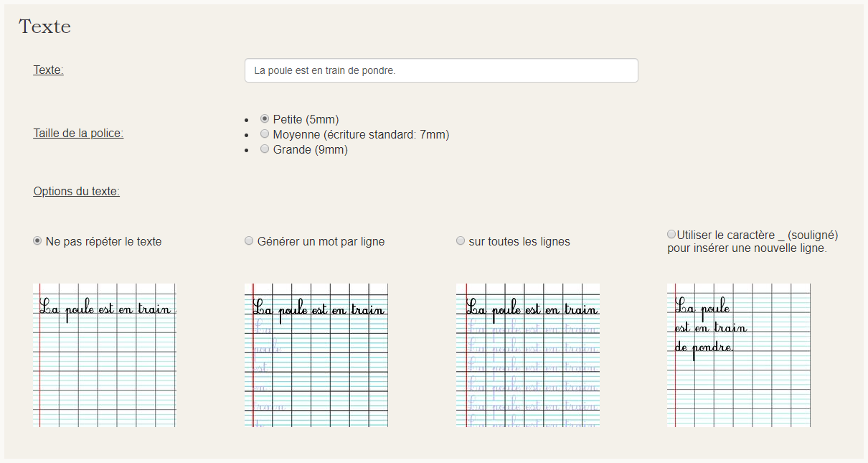Enable 'Générer un mot par ligne'
The image size is (868, 463).
249,240
